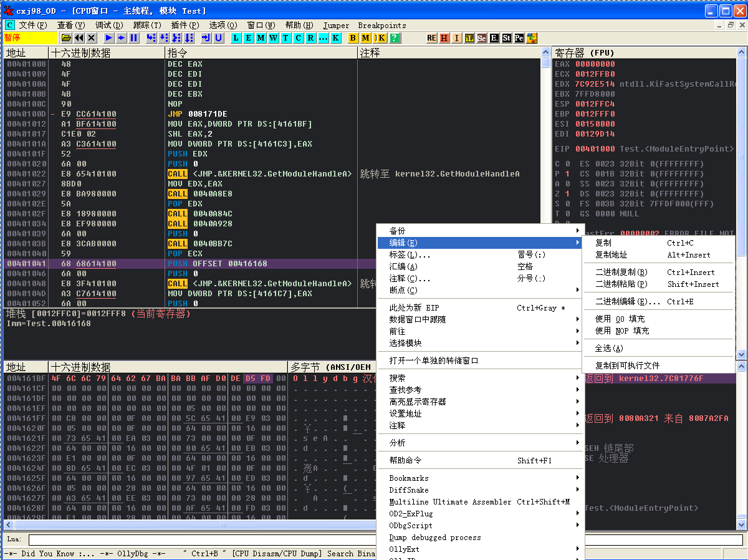The width and height of the screenshot is (748, 560).
Task: Open Call stack with cyan K icon
Action: tap(336, 38)
